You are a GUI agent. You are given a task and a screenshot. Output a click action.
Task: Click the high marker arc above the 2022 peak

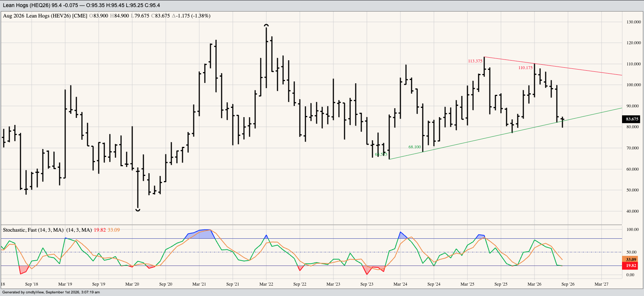point(266,25)
